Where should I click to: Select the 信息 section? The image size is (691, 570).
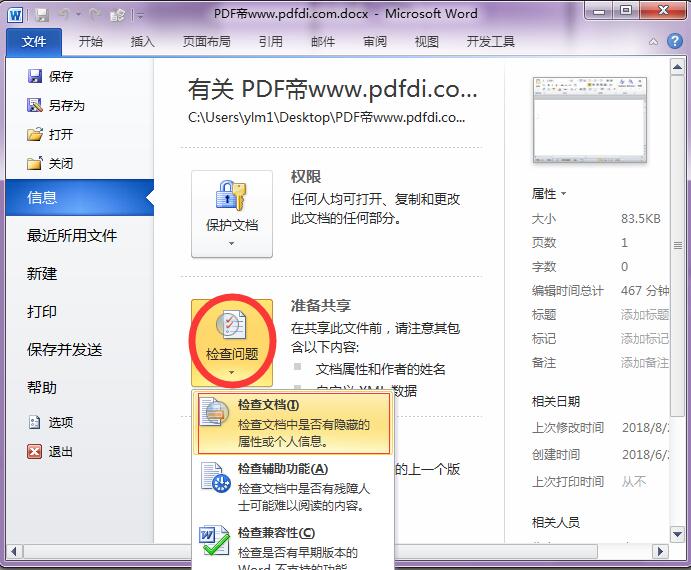[x=79, y=197]
